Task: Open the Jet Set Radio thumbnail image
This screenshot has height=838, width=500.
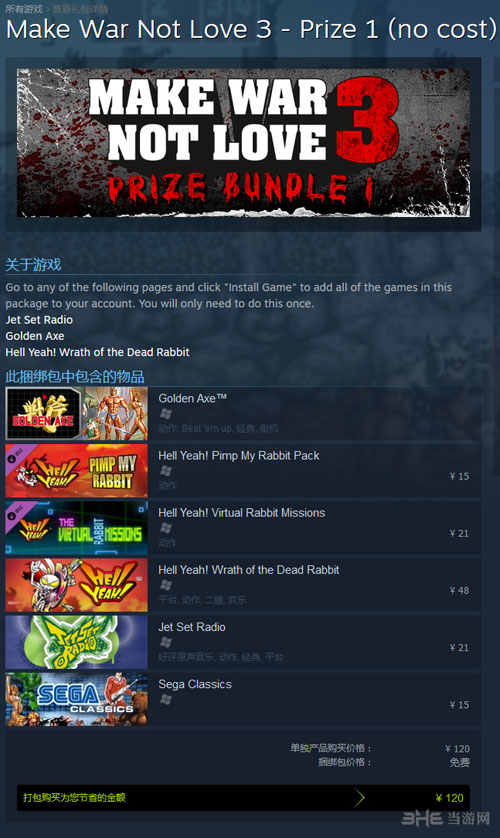Action: point(76,642)
